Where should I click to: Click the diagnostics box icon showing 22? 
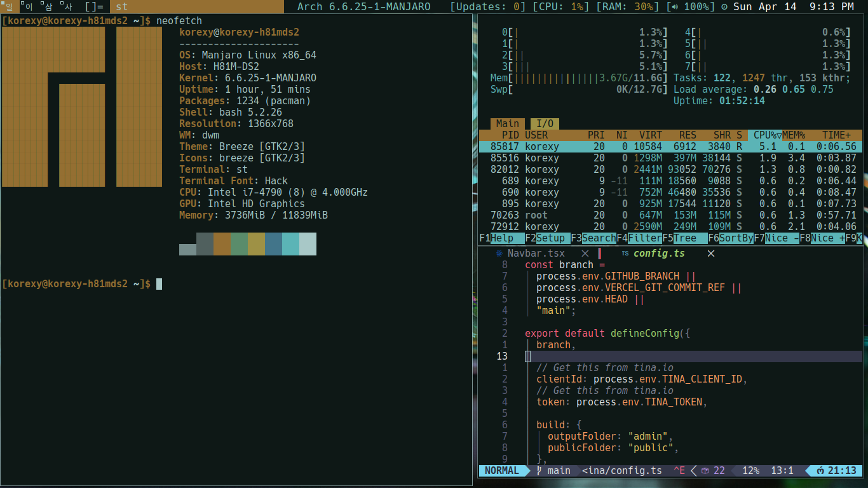point(705,471)
